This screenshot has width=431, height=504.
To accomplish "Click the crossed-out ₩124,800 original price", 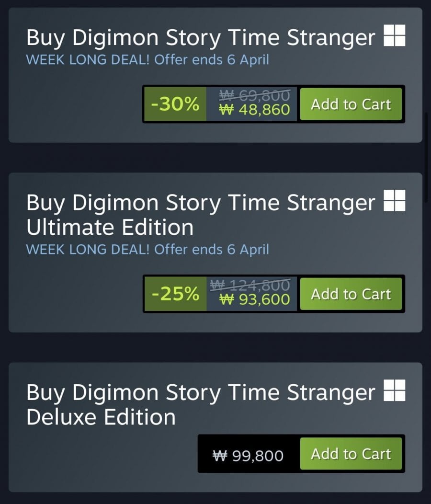I will (x=250, y=286).
